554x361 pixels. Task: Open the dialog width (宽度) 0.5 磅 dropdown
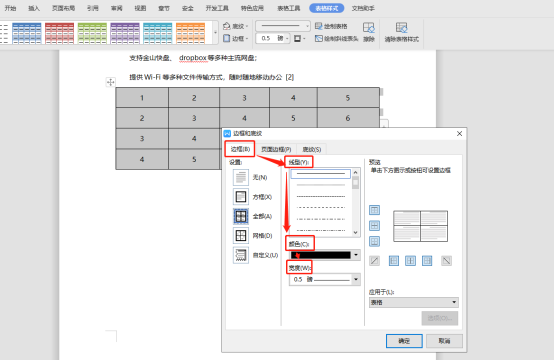point(356,279)
